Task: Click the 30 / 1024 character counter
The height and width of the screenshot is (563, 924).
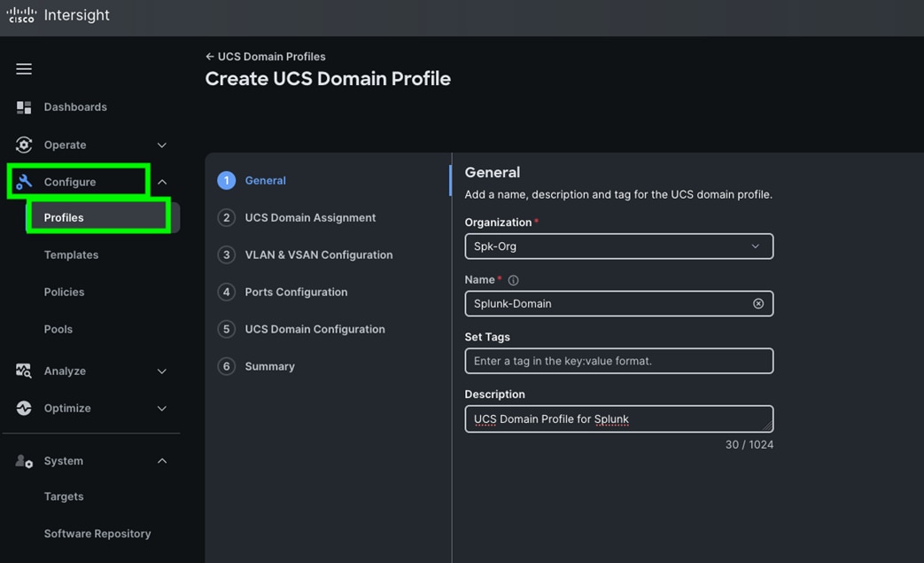Action: click(x=749, y=444)
